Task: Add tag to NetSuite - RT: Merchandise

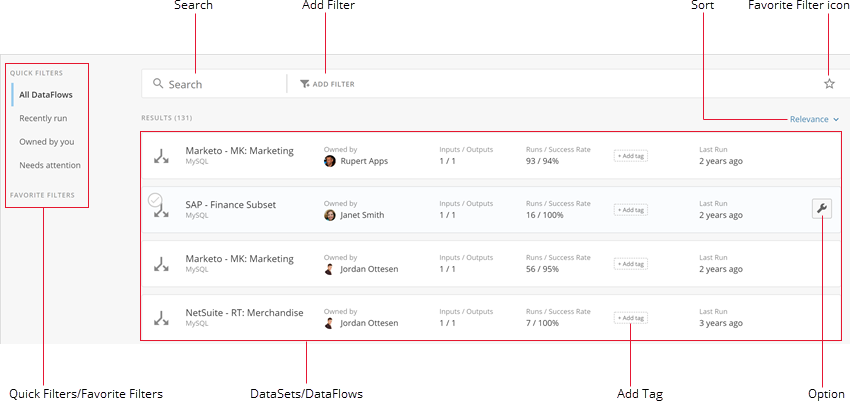Action: tap(630, 318)
